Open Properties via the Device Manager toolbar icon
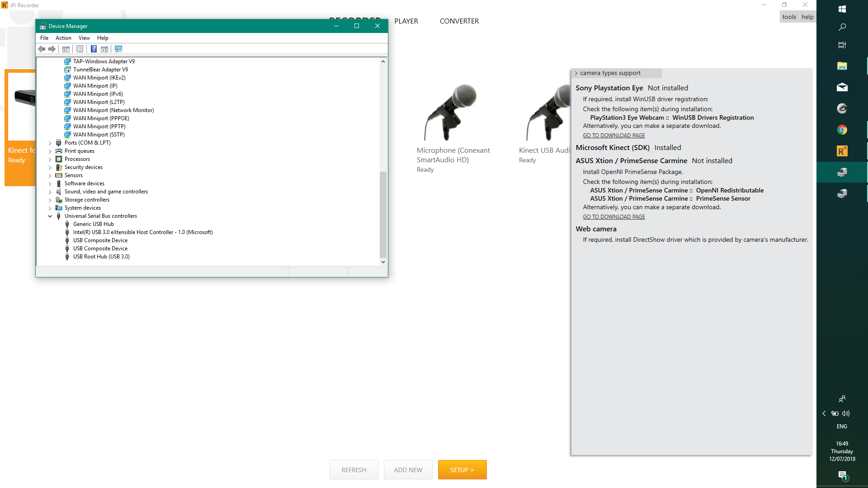The image size is (868, 488). (x=80, y=49)
